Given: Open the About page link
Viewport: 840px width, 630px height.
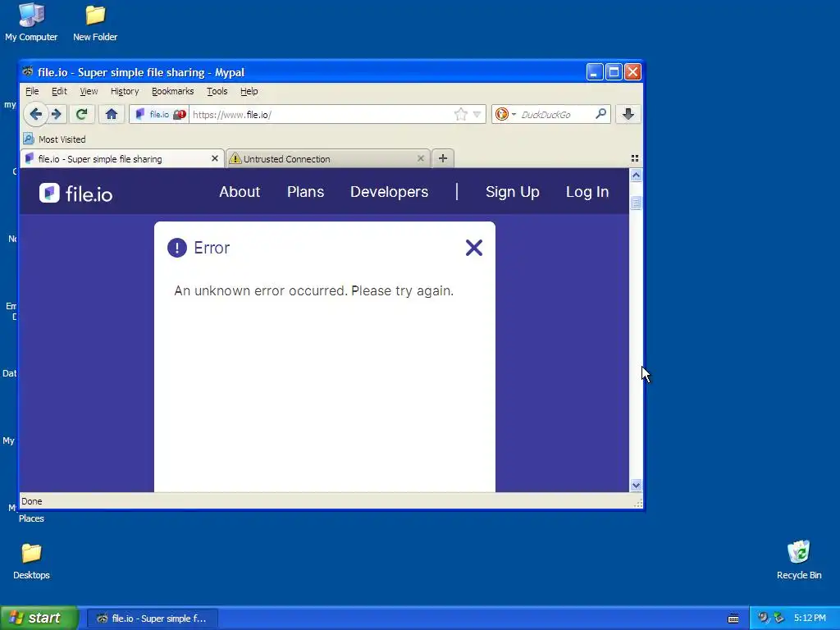Looking at the screenshot, I should point(240,192).
